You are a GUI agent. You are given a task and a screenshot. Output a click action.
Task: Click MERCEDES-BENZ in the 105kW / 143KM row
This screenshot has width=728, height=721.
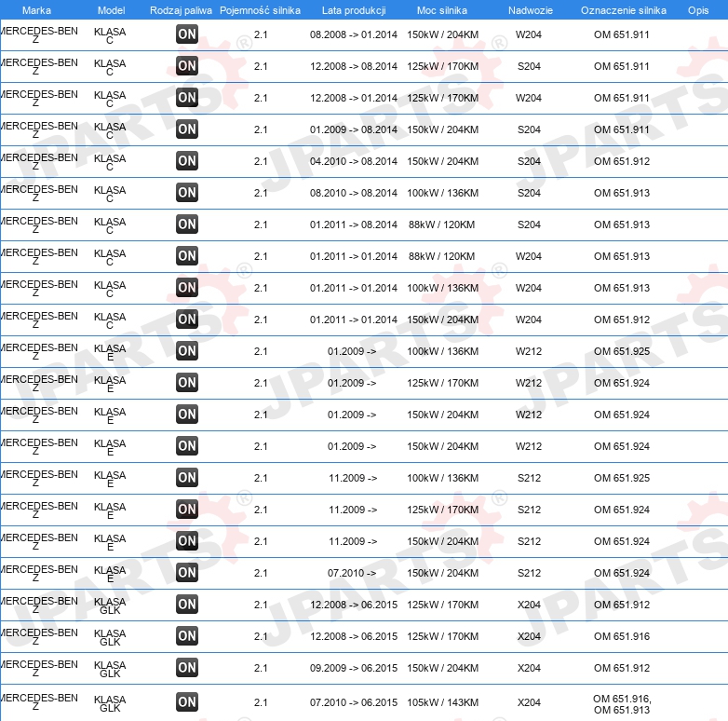[x=38, y=702]
